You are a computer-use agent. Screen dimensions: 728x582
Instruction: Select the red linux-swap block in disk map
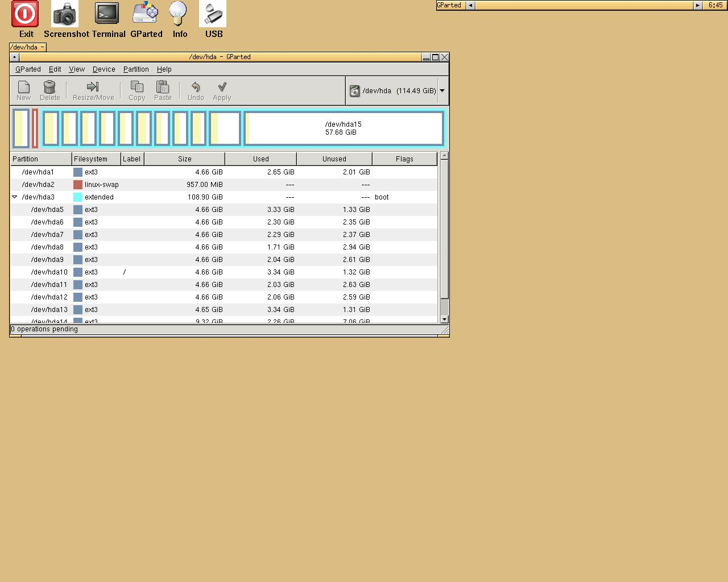[x=35, y=128]
